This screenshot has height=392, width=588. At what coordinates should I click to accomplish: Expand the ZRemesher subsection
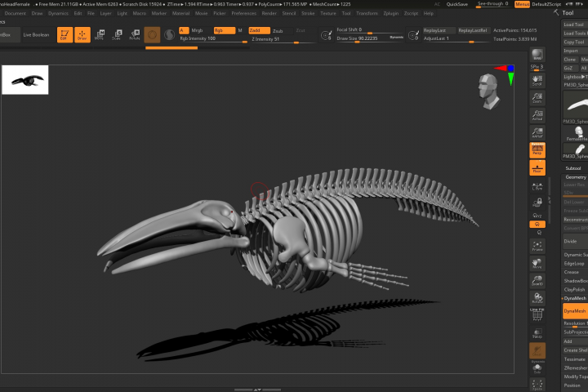coord(576,368)
